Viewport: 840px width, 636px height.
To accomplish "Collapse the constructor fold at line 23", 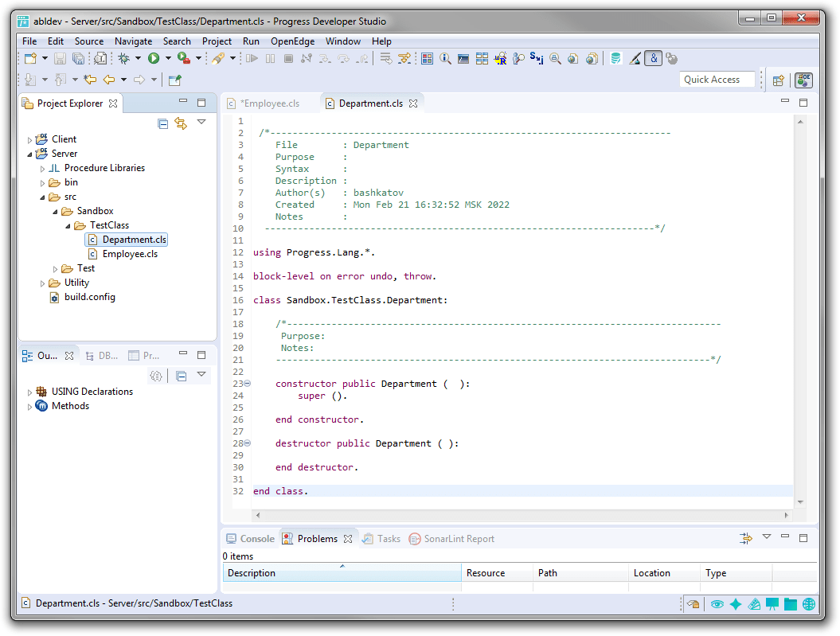I will coord(248,384).
